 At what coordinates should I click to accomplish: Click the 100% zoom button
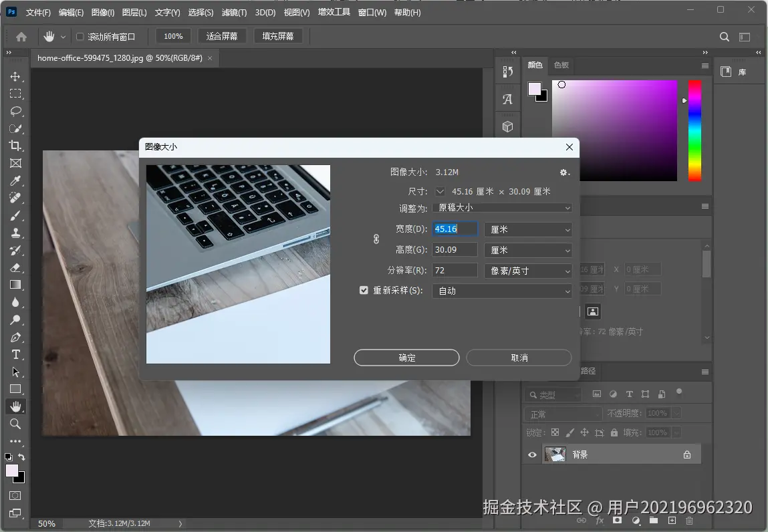(173, 36)
